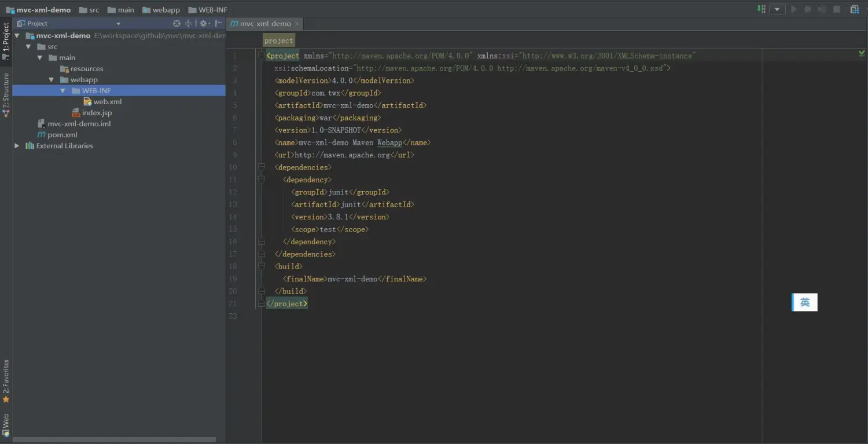The height and width of the screenshot is (444, 868).
Task: Click the green inspection checkmark icon
Action: (862, 53)
